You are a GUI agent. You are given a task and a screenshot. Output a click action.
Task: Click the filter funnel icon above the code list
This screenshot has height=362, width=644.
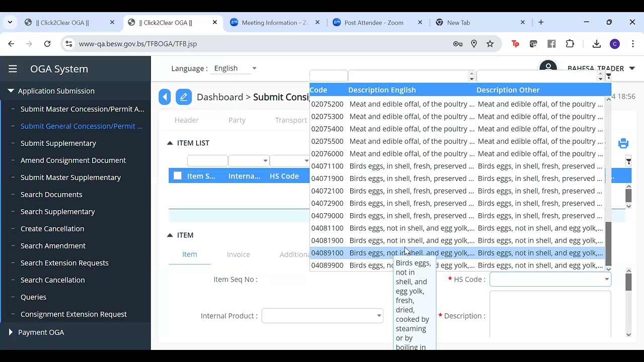coord(608,76)
